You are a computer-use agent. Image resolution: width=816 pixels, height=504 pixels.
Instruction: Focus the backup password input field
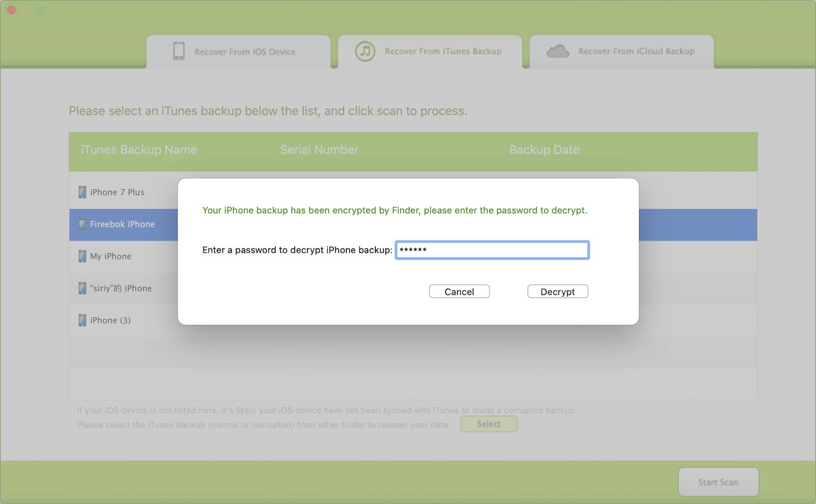coord(492,250)
